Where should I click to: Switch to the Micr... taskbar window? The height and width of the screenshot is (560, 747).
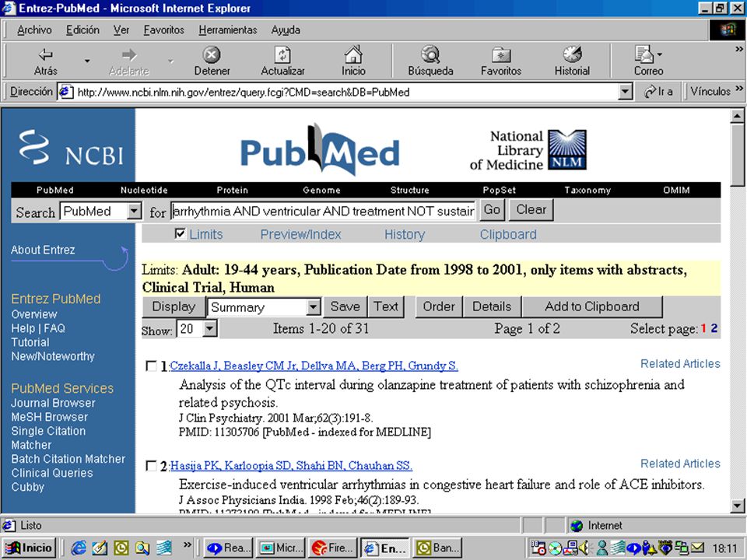[x=281, y=548]
